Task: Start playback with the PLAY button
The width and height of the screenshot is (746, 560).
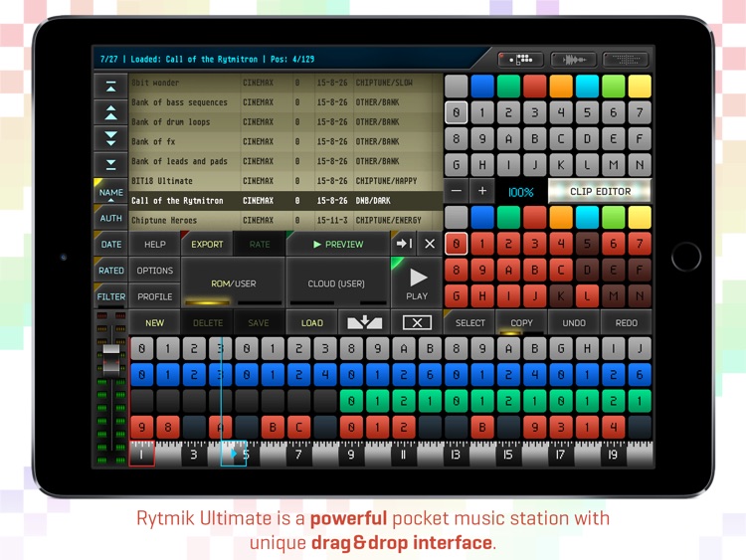Action: 417,283
